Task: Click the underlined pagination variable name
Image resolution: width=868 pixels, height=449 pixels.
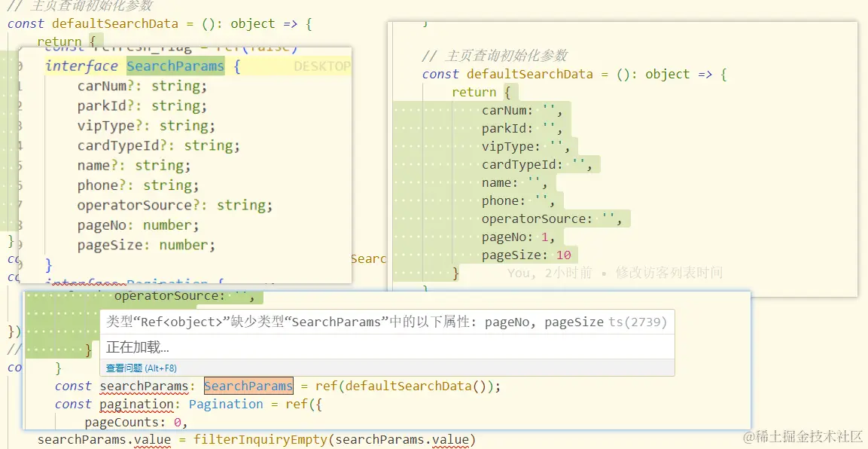Action: (x=137, y=404)
